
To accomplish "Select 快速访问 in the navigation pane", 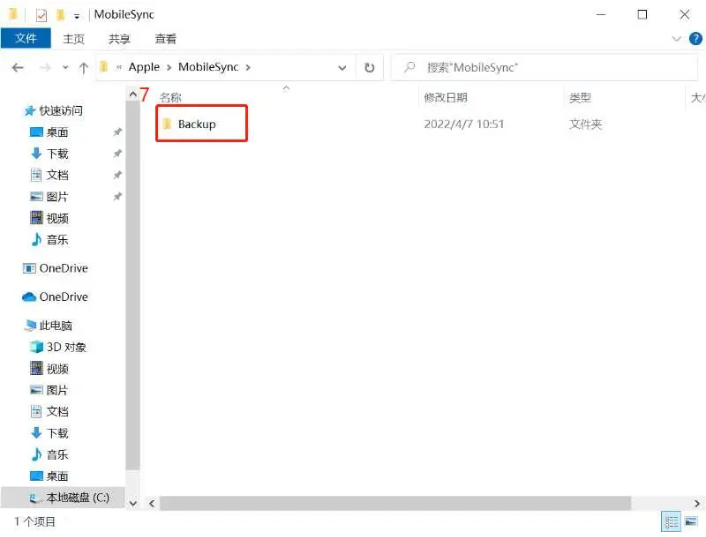I will click(x=54, y=110).
